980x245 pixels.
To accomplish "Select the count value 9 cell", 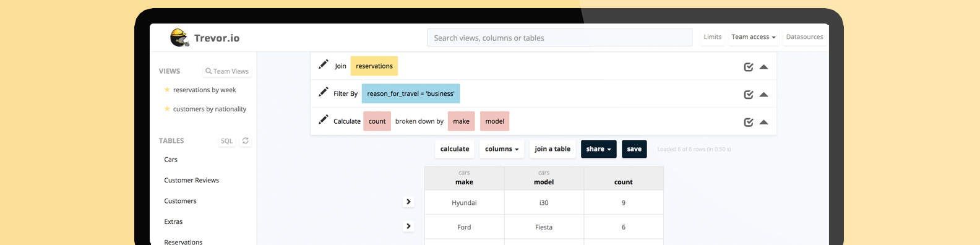I will 624,202.
